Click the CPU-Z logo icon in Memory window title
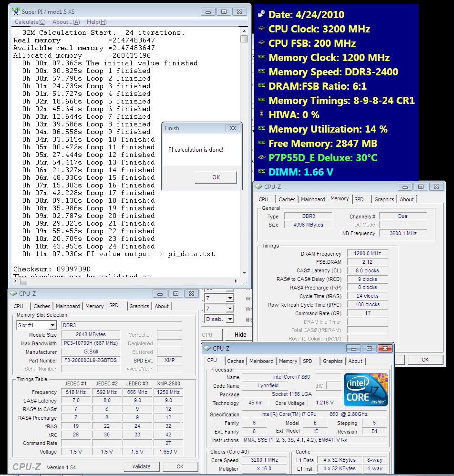Screen dimensions: 454x476 pos(258,186)
